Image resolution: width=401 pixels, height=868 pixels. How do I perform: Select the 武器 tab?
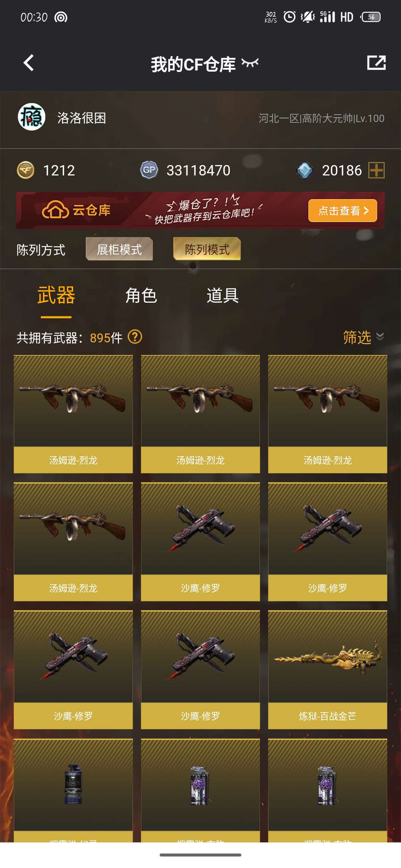point(56,296)
